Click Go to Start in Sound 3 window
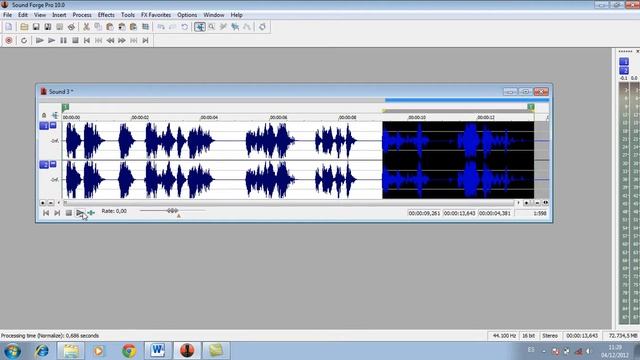The width and height of the screenshot is (640, 360). [46, 213]
